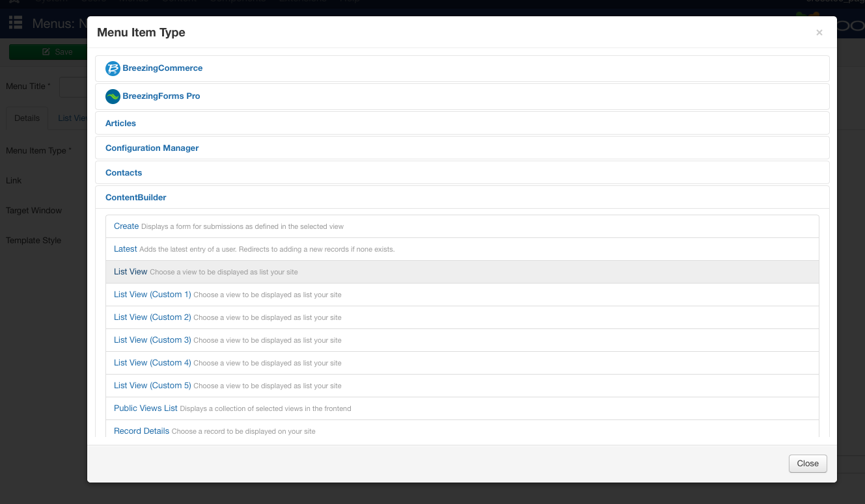Expand the BreezingForms Pro section
Screen dimensions: 865x504
click(161, 96)
